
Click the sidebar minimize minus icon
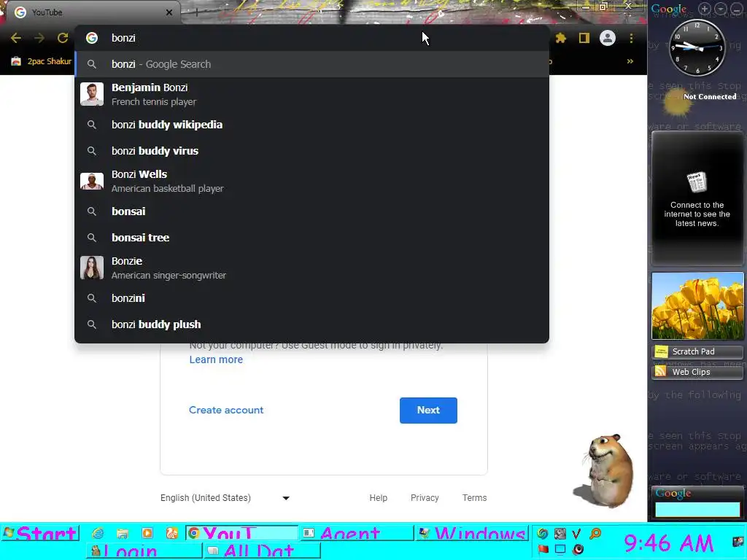click(735, 9)
